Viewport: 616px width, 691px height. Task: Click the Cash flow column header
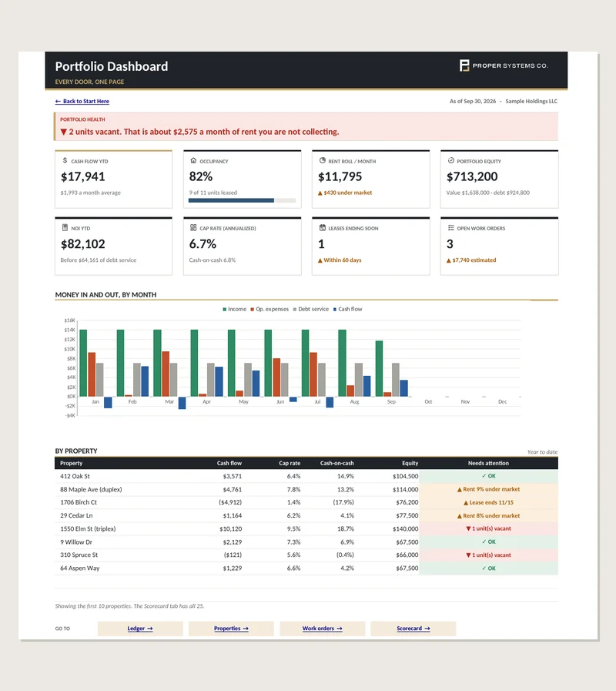click(229, 463)
